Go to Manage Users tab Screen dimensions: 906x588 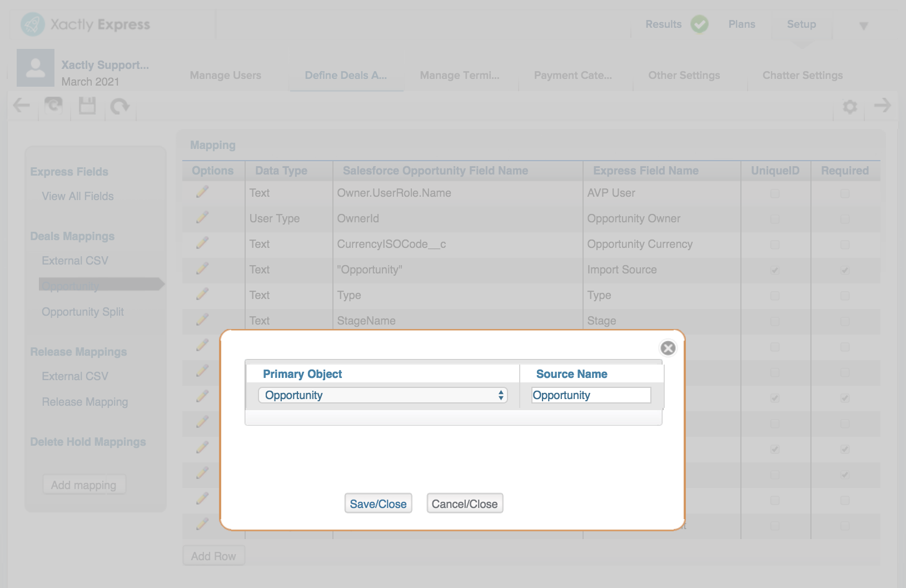[226, 75]
